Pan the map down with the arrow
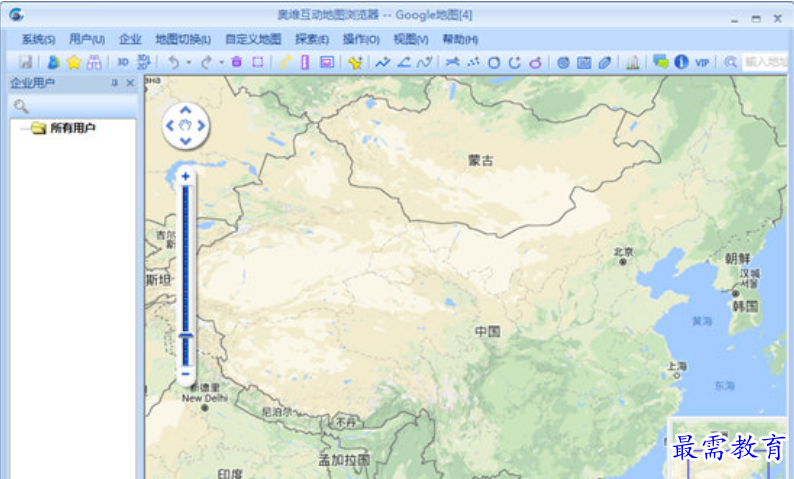794x479 pixels. (x=185, y=141)
